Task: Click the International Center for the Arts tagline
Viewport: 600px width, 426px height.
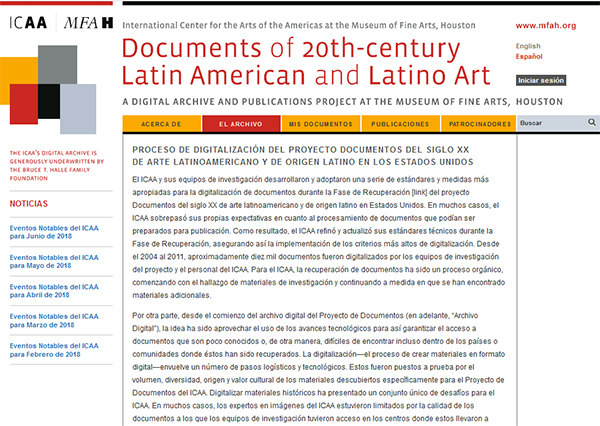Action: 299,25
